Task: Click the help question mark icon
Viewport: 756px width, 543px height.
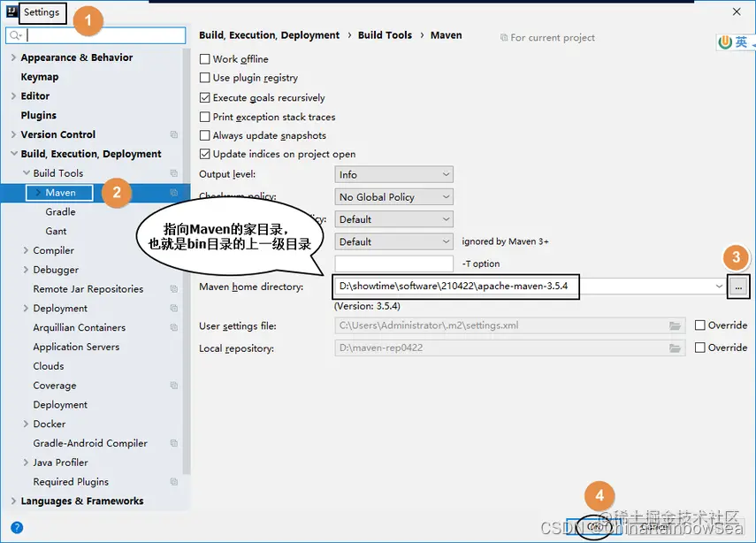Action: pyautogui.click(x=17, y=527)
